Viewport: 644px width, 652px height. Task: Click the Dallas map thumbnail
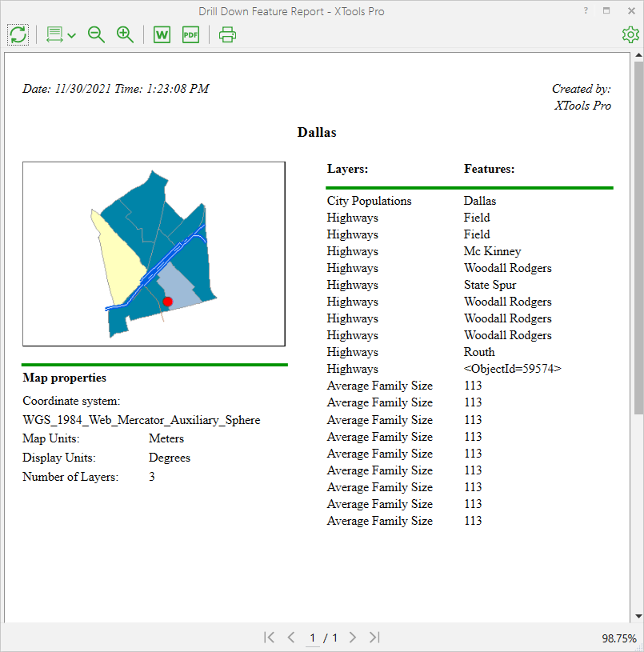coord(154,254)
